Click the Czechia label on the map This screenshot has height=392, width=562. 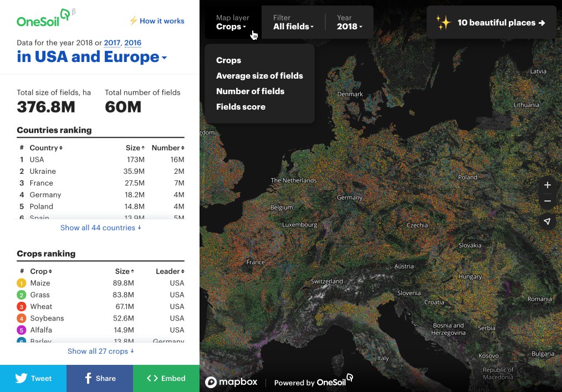click(417, 225)
